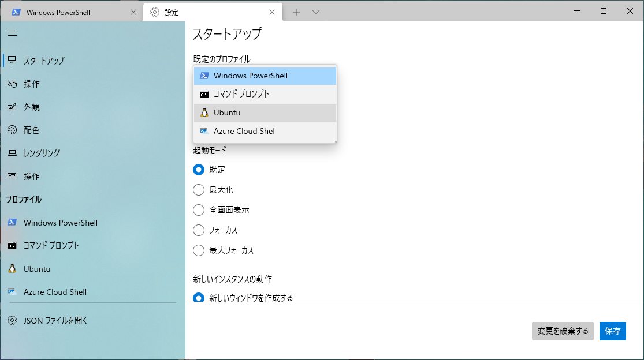Click the pointer hand icon beside first 操作
Viewport: 644px width, 360px height.
(12, 84)
